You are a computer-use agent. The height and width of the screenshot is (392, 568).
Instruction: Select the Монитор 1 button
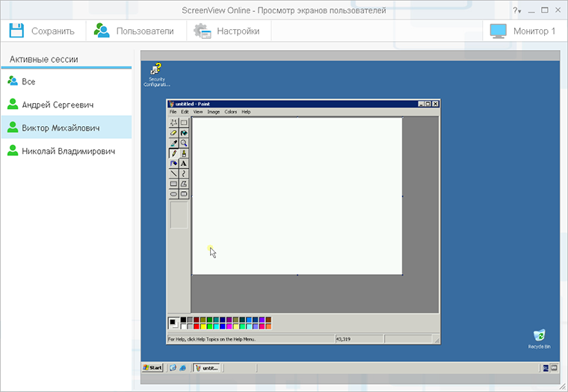(522, 31)
